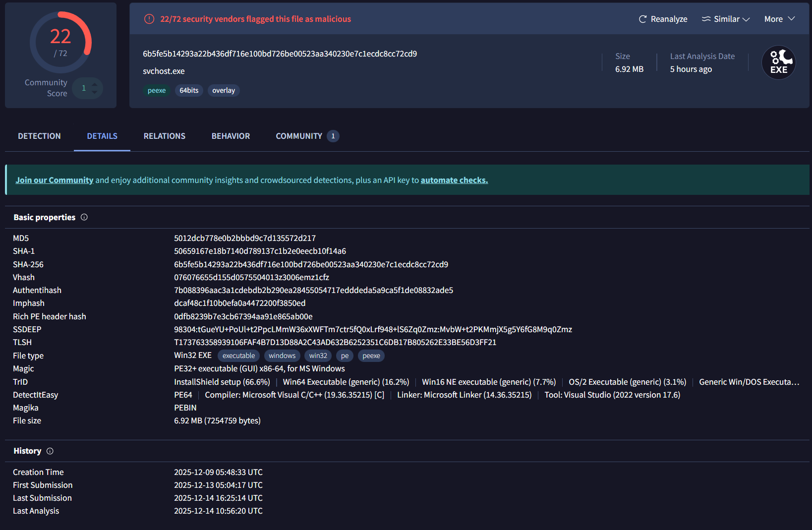Open the History info tooltip icon
The height and width of the screenshot is (530, 812).
tap(50, 451)
